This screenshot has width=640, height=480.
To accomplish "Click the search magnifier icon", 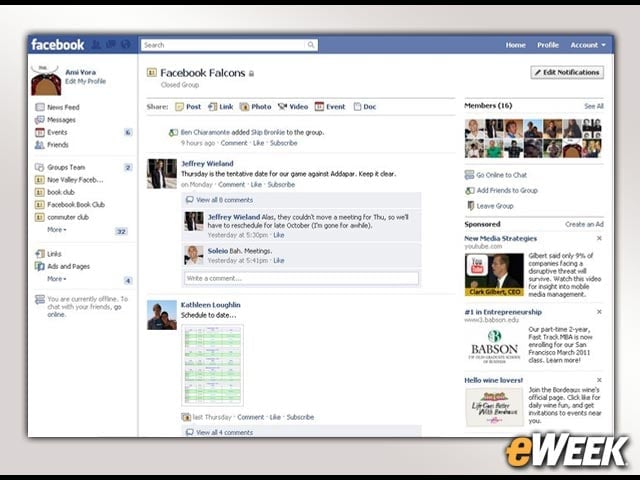I will point(311,45).
